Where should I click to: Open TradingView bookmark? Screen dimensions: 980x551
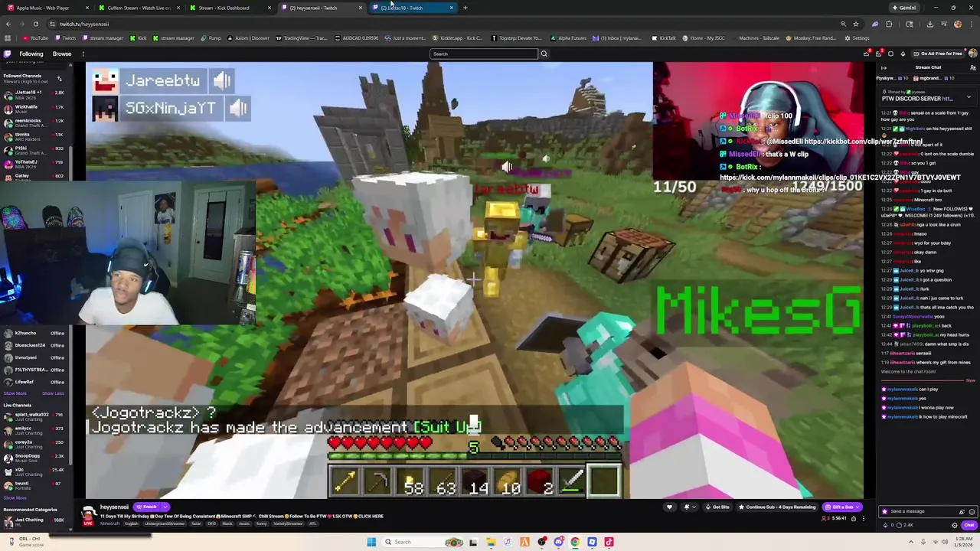click(302, 37)
